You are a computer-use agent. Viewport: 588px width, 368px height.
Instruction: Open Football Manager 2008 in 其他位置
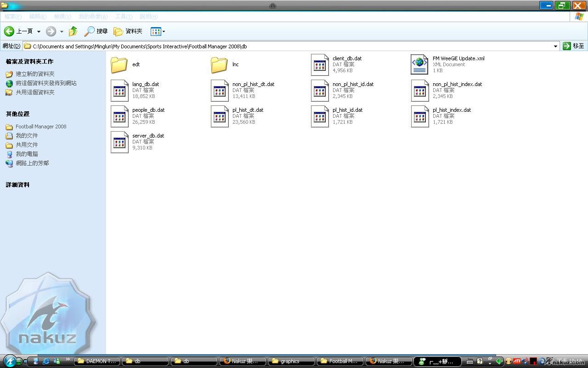41,126
